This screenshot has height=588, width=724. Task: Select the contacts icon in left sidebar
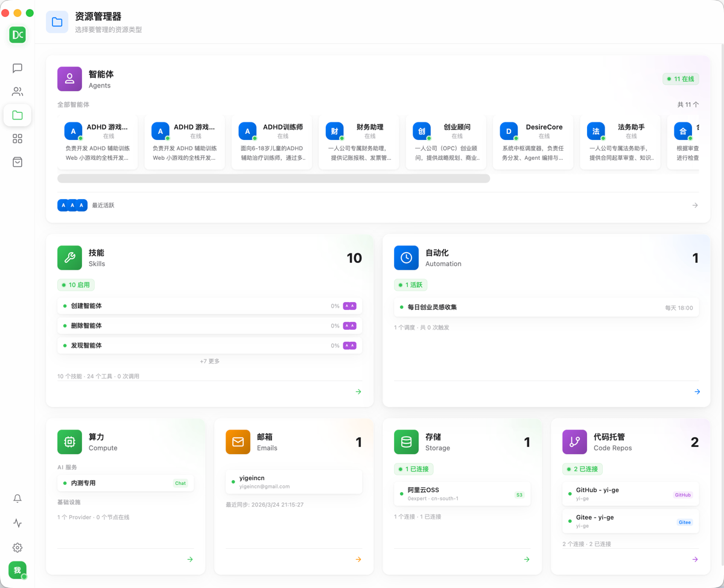pyautogui.click(x=17, y=92)
